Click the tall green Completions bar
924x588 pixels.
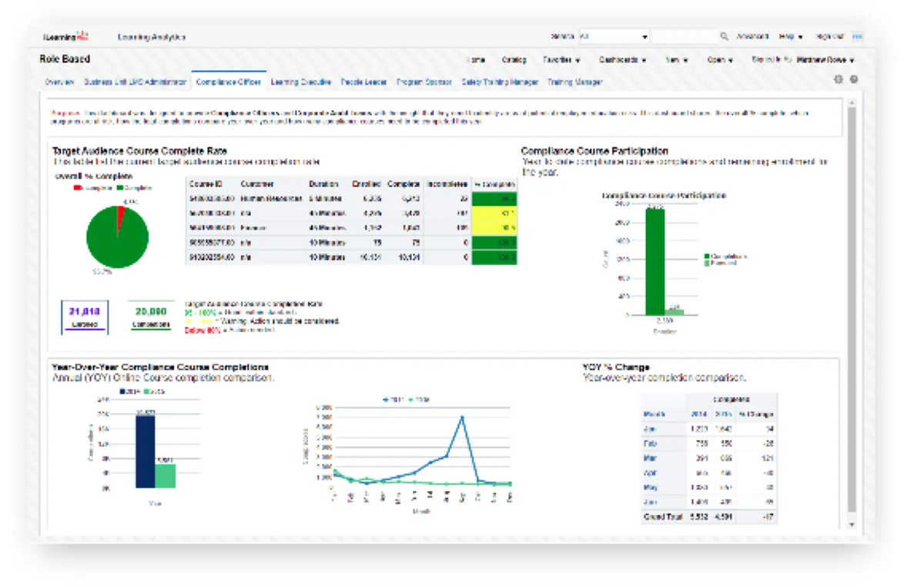click(655, 262)
